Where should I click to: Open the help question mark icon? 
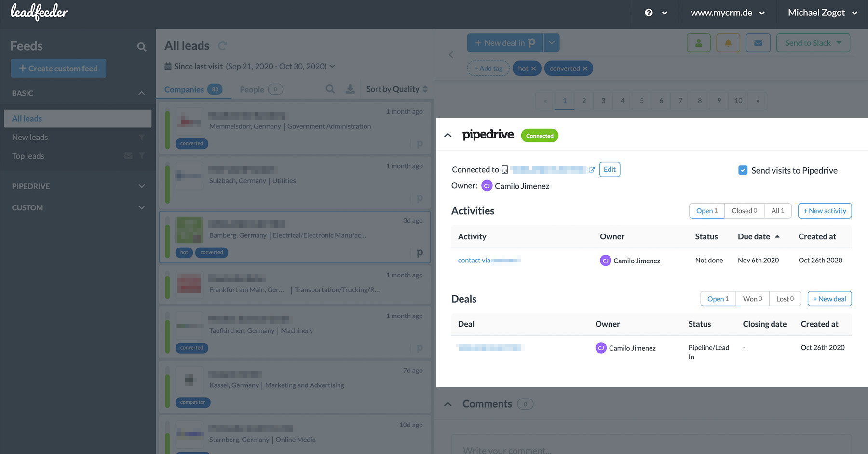[x=649, y=13]
